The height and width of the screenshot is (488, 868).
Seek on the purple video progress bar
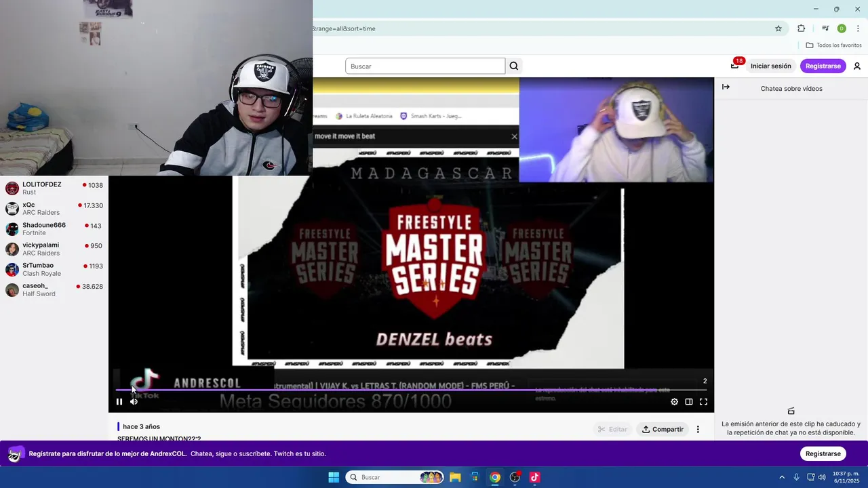point(411,390)
